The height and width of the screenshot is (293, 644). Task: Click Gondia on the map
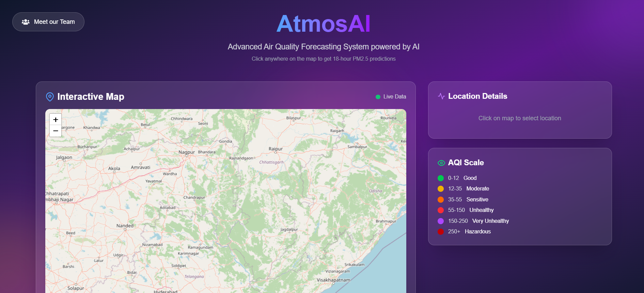click(x=225, y=141)
